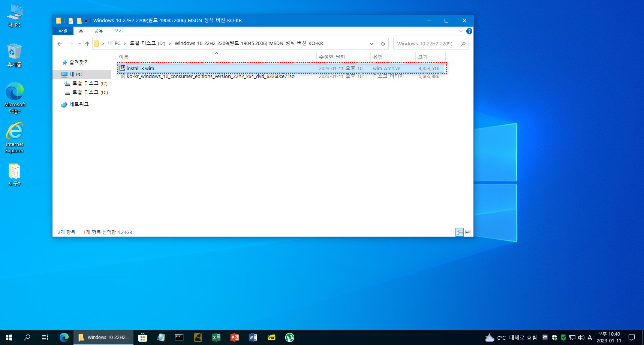This screenshot has height=345, width=644.
Task: Open Microsoft Store from taskbar
Action: pyautogui.click(x=142, y=337)
